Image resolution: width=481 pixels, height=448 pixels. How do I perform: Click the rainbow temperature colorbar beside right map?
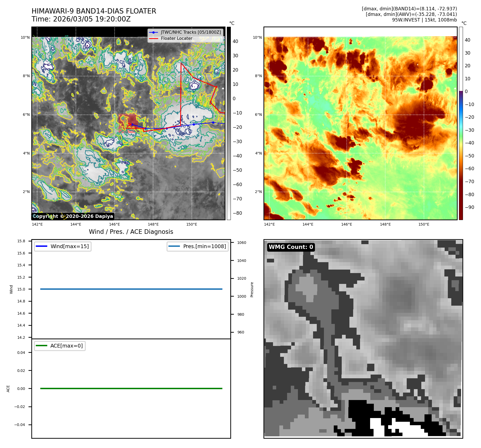tap(461, 123)
